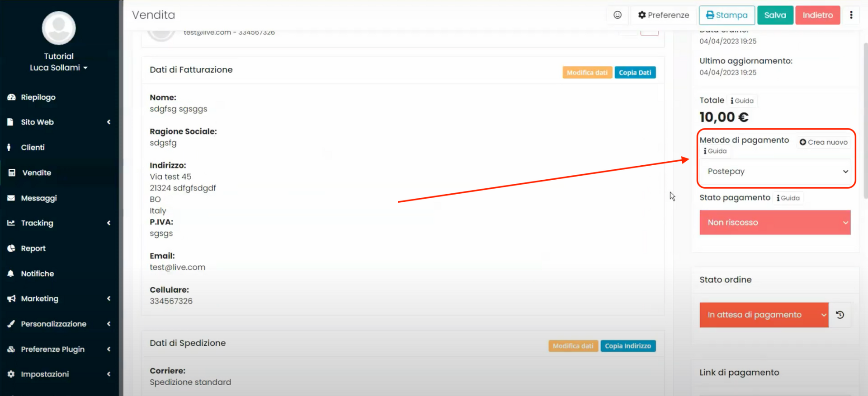The image size is (868, 396).
Task: Open the three-dot more options menu
Action: pyautogui.click(x=851, y=15)
